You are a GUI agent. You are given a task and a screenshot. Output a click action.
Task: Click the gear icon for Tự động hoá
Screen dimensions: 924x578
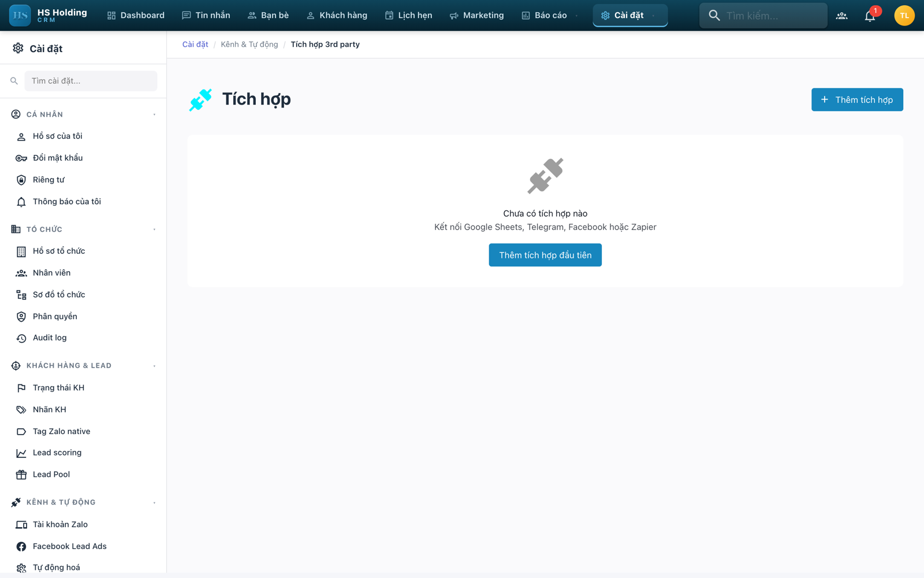[21, 568]
